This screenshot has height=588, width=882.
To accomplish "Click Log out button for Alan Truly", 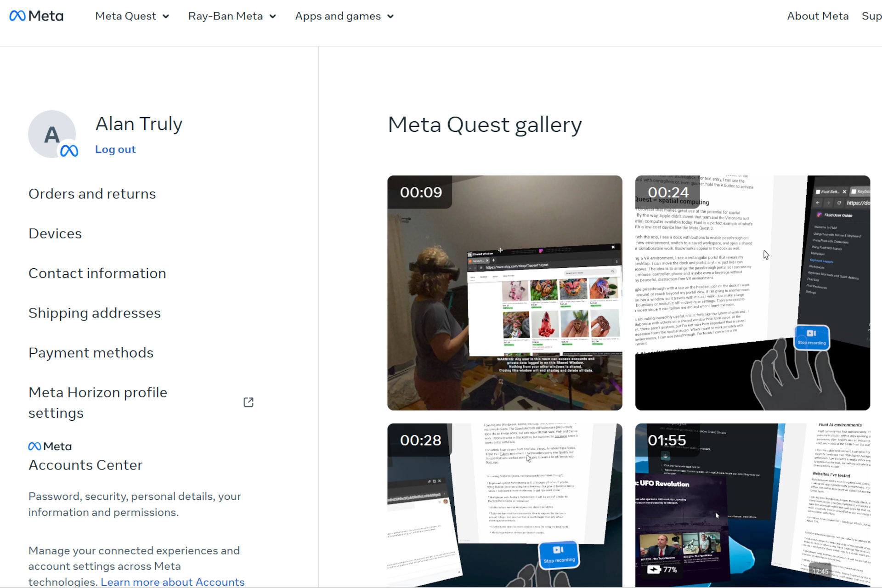I will pyautogui.click(x=115, y=150).
